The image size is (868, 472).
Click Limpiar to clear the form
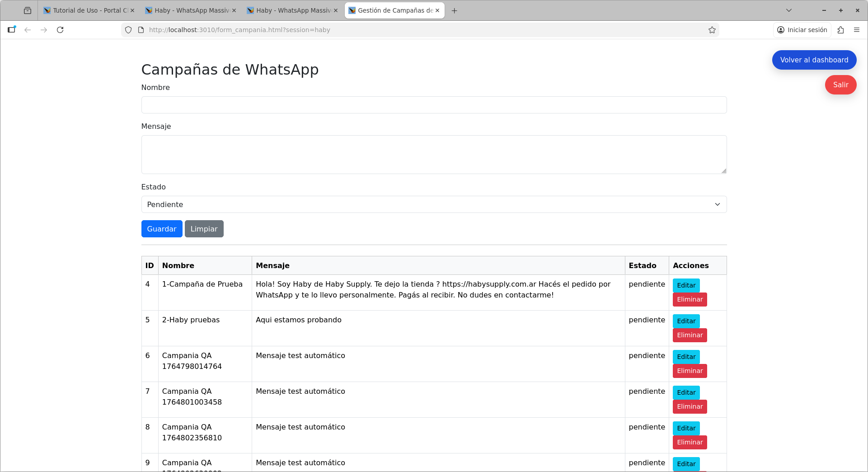click(204, 229)
